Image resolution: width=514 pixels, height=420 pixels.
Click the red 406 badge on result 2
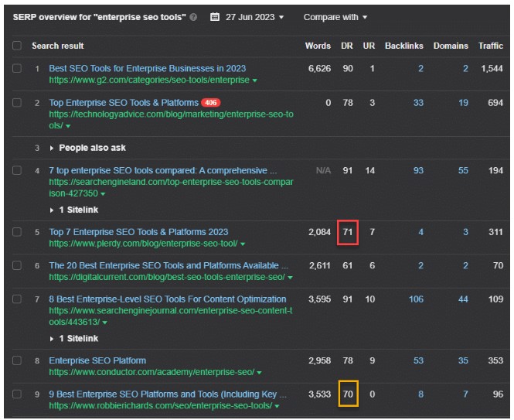[210, 103]
